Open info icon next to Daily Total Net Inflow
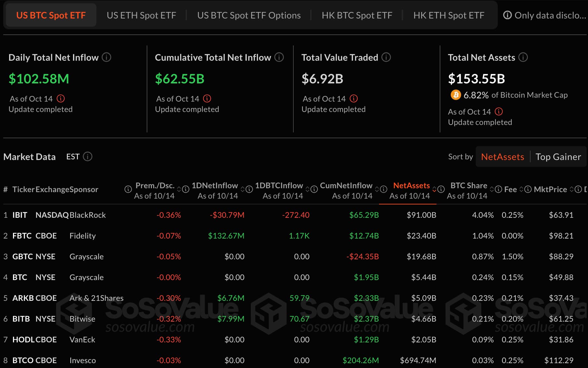The width and height of the screenshot is (588, 368). pos(106,57)
